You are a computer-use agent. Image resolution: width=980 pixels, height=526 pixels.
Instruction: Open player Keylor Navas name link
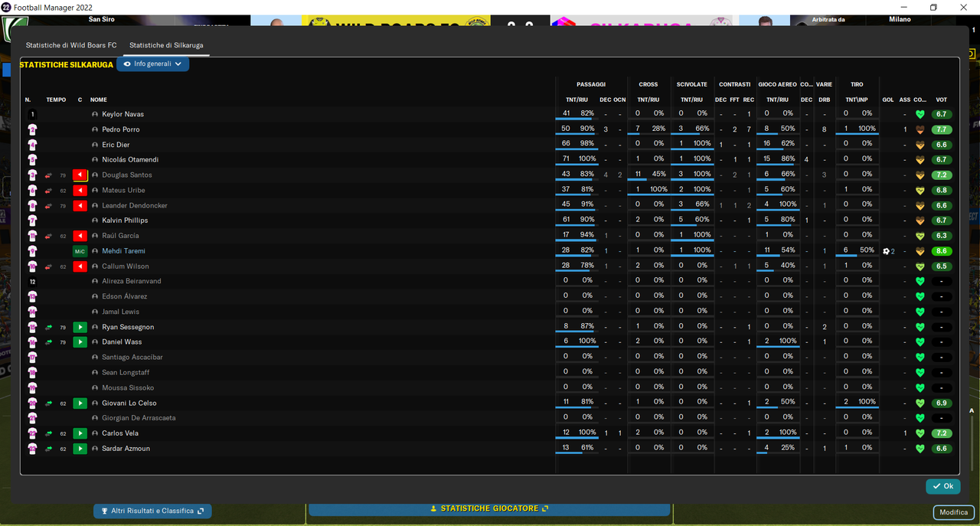[x=122, y=114]
